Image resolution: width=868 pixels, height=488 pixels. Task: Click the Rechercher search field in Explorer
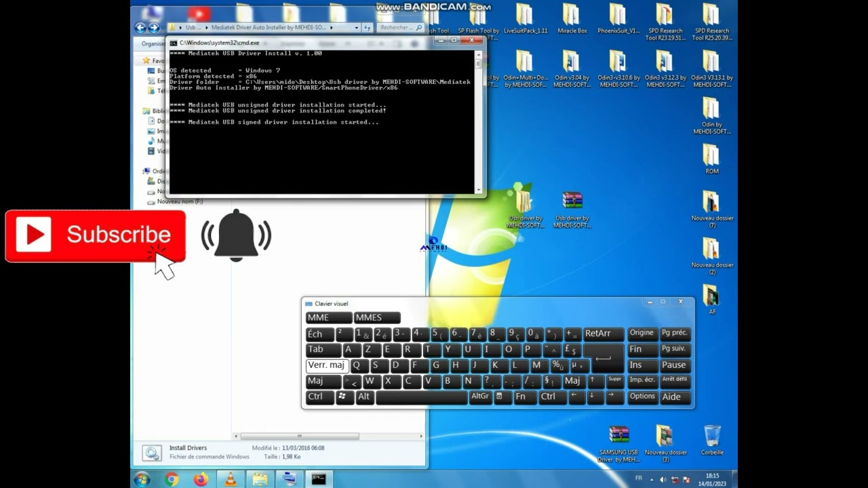click(x=400, y=28)
